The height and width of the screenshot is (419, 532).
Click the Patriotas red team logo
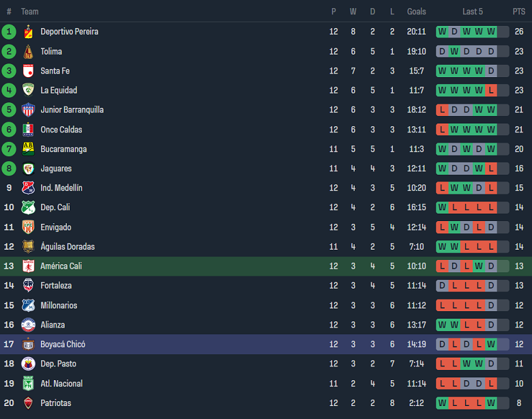(x=28, y=403)
